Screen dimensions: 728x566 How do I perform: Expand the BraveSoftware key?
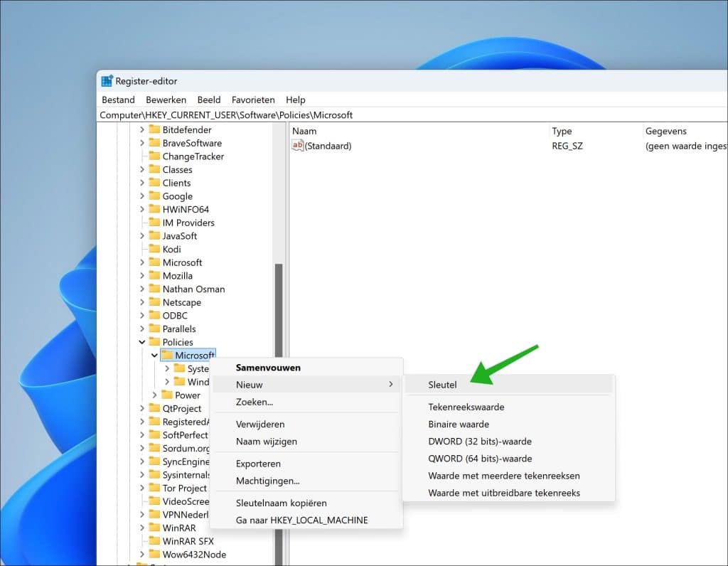tap(142, 143)
